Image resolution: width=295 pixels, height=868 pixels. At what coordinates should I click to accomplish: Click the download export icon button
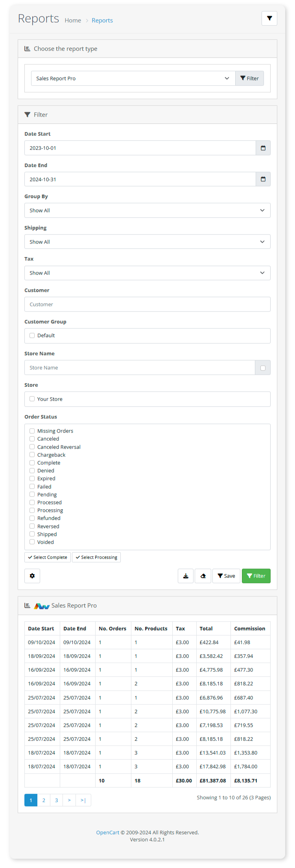tap(186, 576)
